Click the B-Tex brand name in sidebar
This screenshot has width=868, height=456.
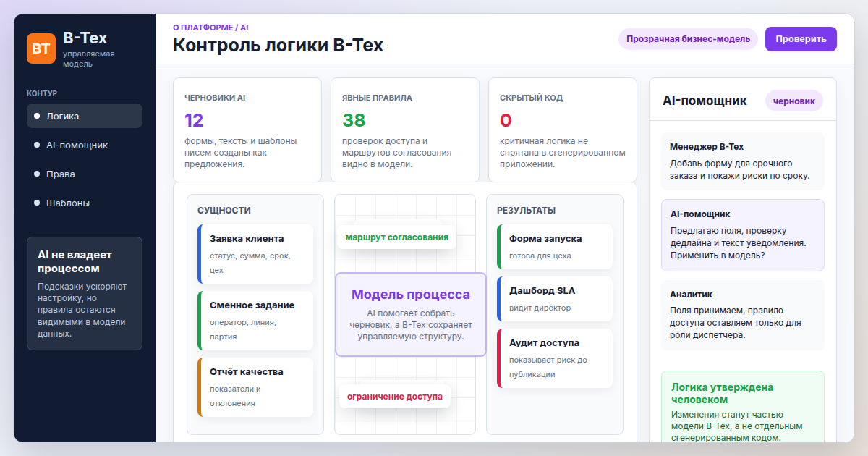pyautogui.click(x=85, y=38)
